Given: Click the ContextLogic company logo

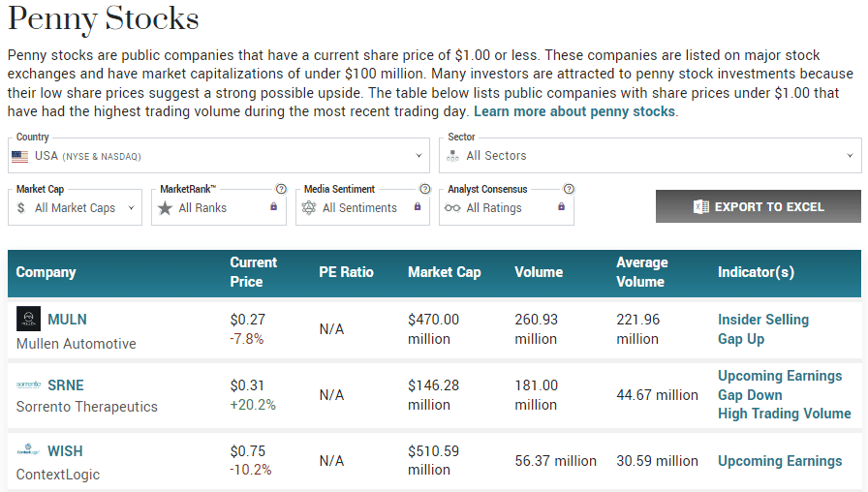Looking at the screenshot, I should [x=28, y=449].
